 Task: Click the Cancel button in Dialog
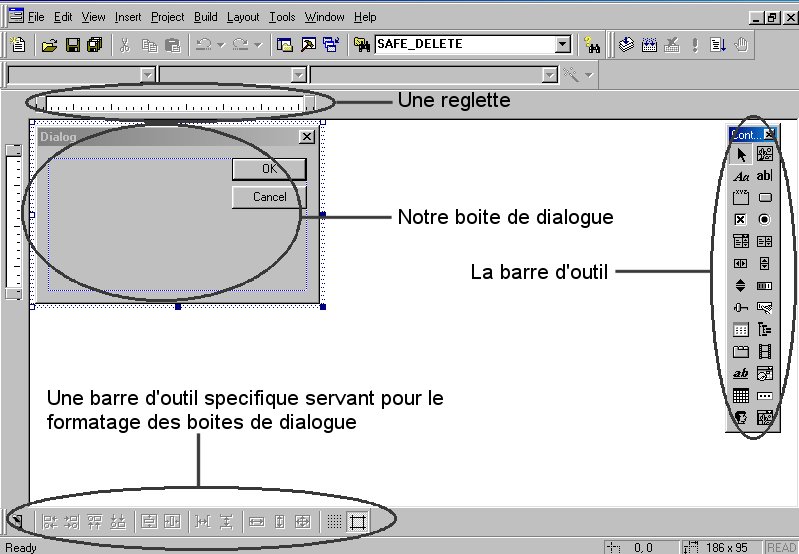click(x=269, y=197)
